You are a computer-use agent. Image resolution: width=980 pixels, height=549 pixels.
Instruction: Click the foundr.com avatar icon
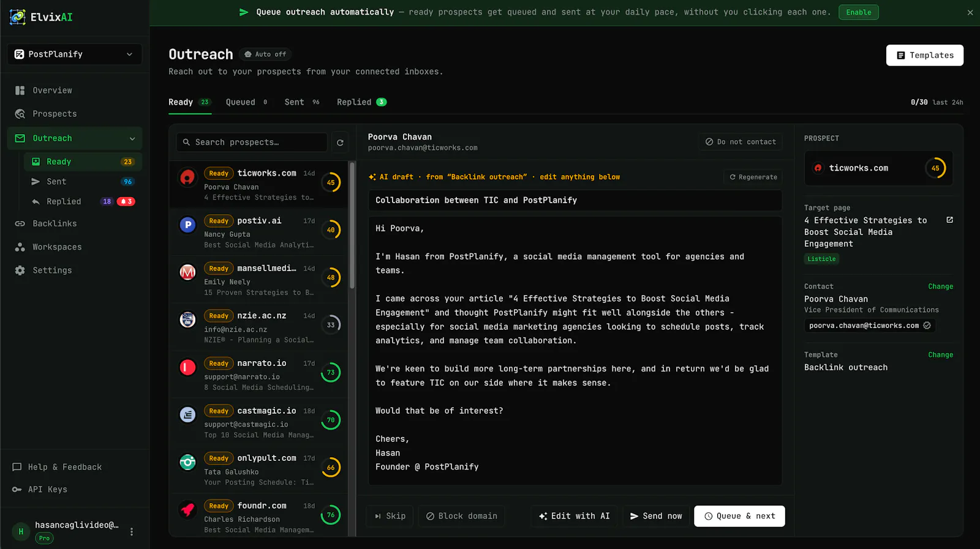(187, 509)
